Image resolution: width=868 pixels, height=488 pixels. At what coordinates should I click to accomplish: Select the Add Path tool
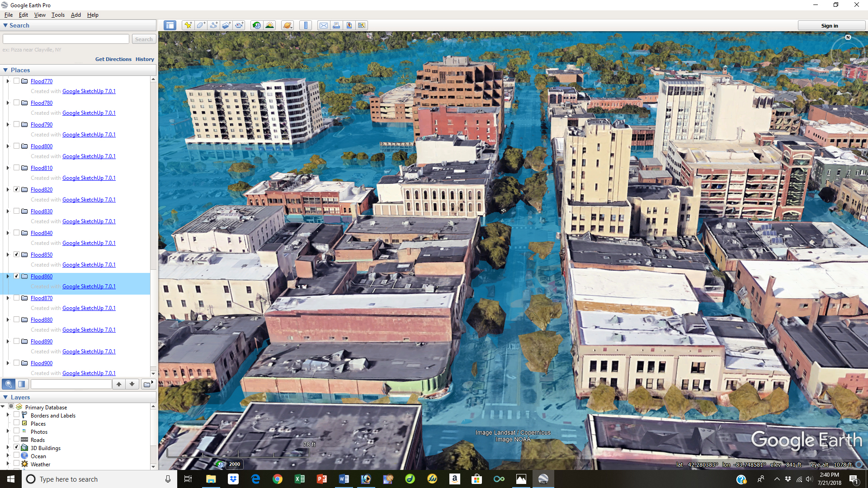coord(213,26)
